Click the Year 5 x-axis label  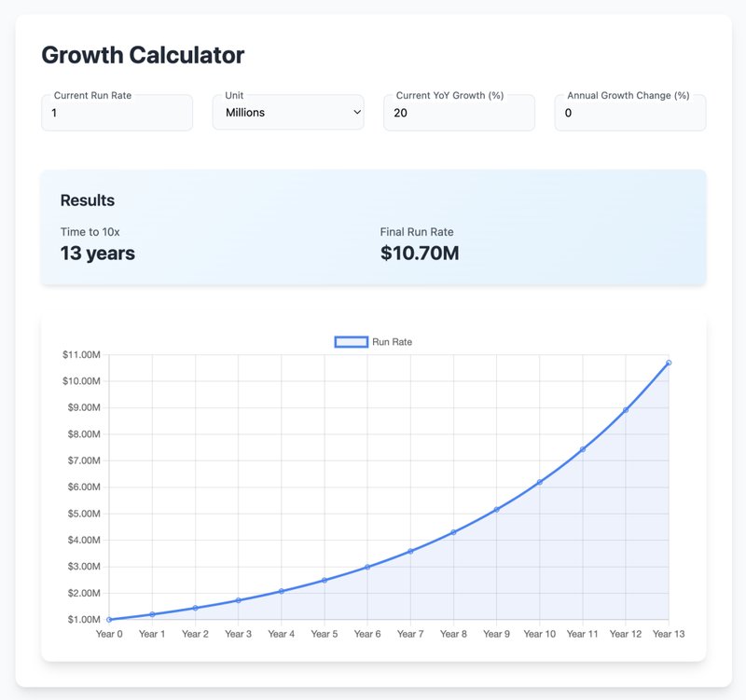pos(325,634)
